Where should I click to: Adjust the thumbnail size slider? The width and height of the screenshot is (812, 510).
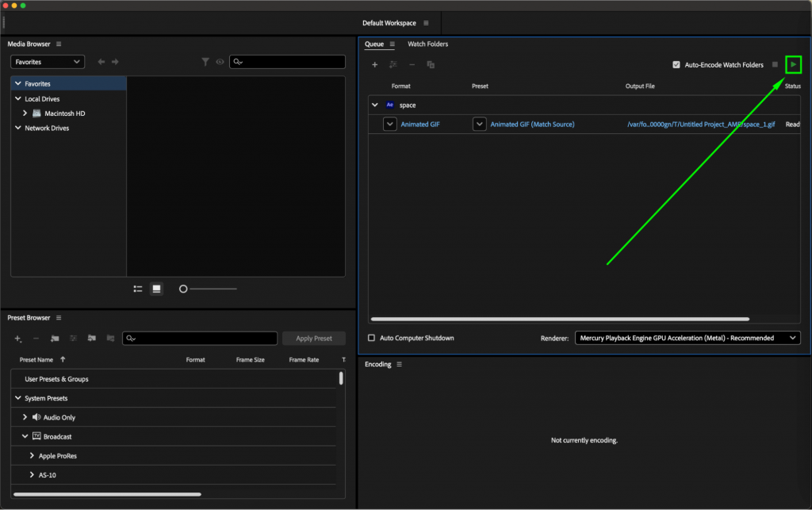[184, 289]
